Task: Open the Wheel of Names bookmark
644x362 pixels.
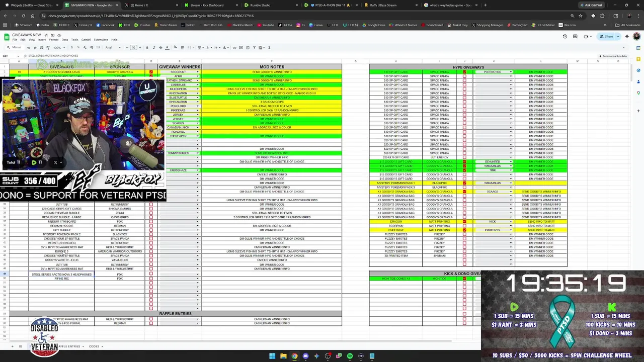Action: (404, 25)
